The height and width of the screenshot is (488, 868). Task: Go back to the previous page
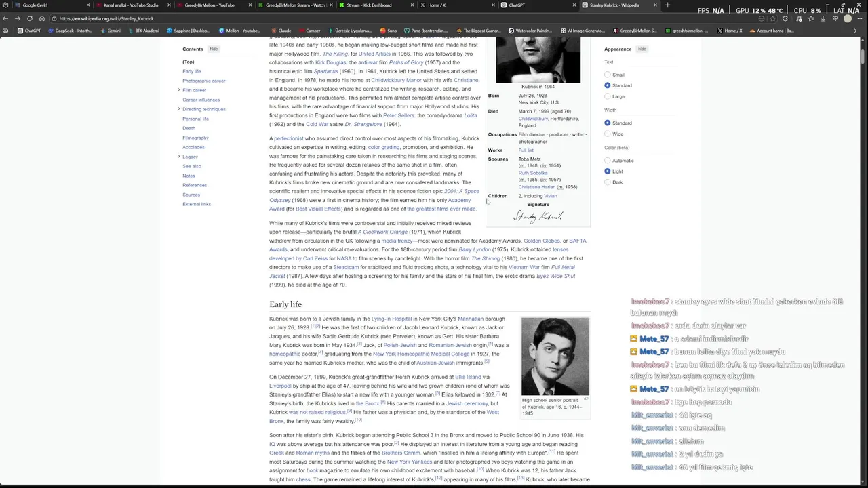click(x=6, y=18)
